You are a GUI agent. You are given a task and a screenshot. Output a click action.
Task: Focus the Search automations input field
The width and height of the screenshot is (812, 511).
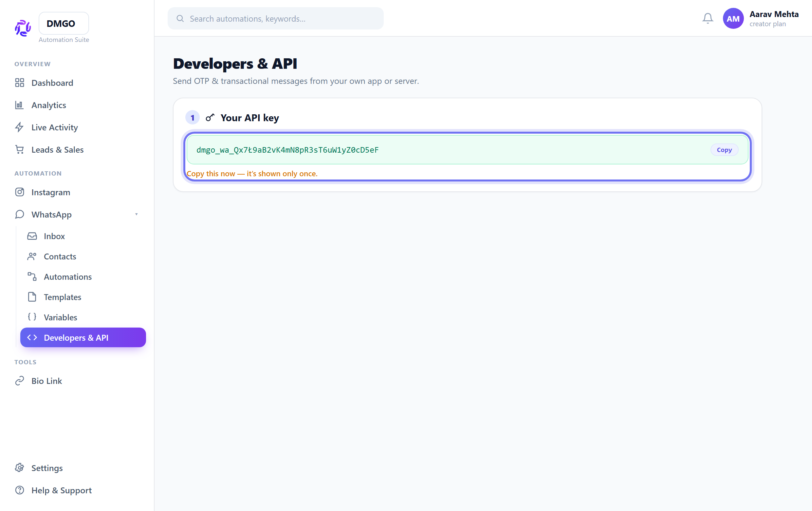pos(275,19)
